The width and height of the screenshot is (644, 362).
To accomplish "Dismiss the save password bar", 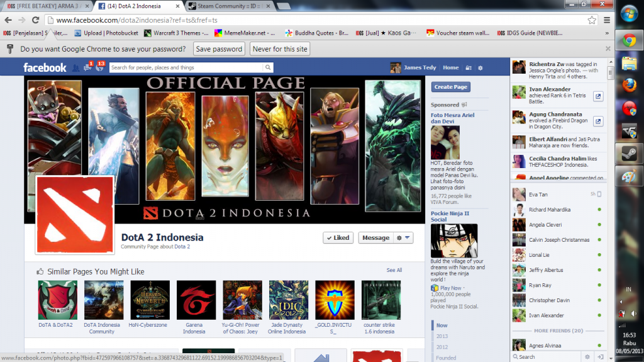I will [x=608, y=48].
